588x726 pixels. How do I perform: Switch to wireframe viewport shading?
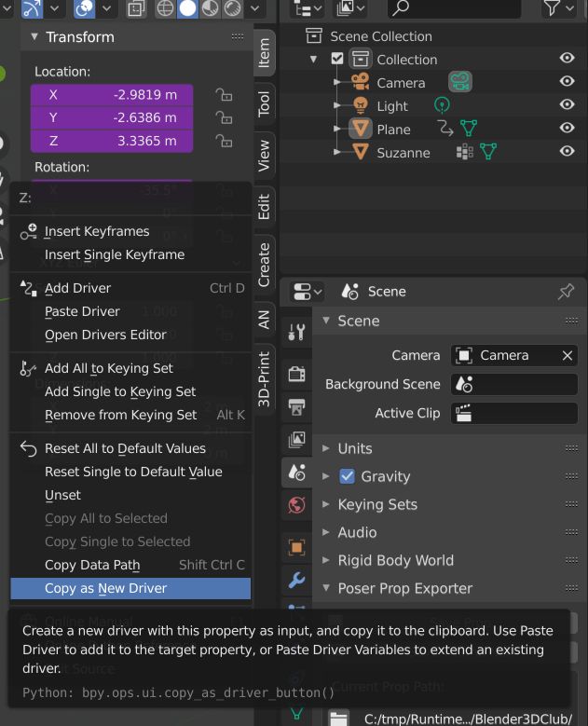tap(165, 7)
